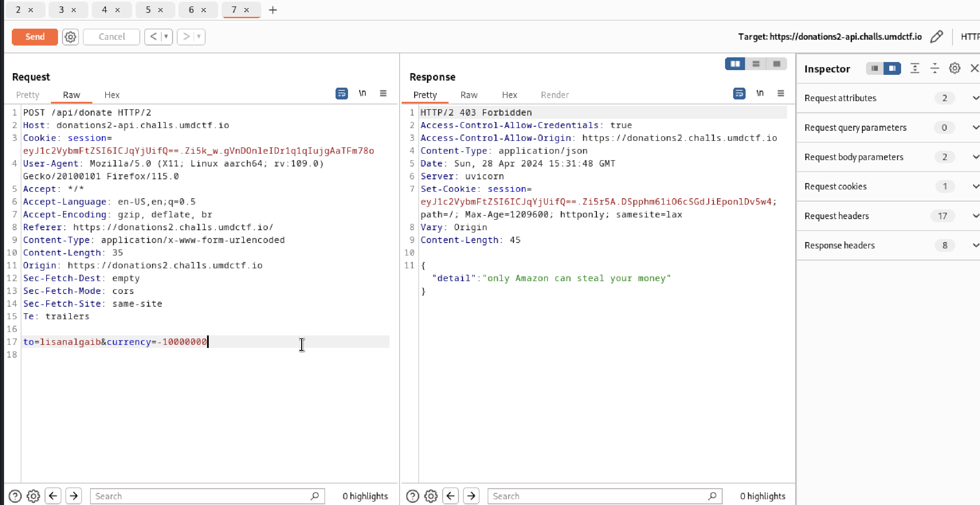This screenshot has width=980, height=505.
Task: Click the "only Amazon can steal your money" text
Action: pyautogui.click(x=576, y=278)
